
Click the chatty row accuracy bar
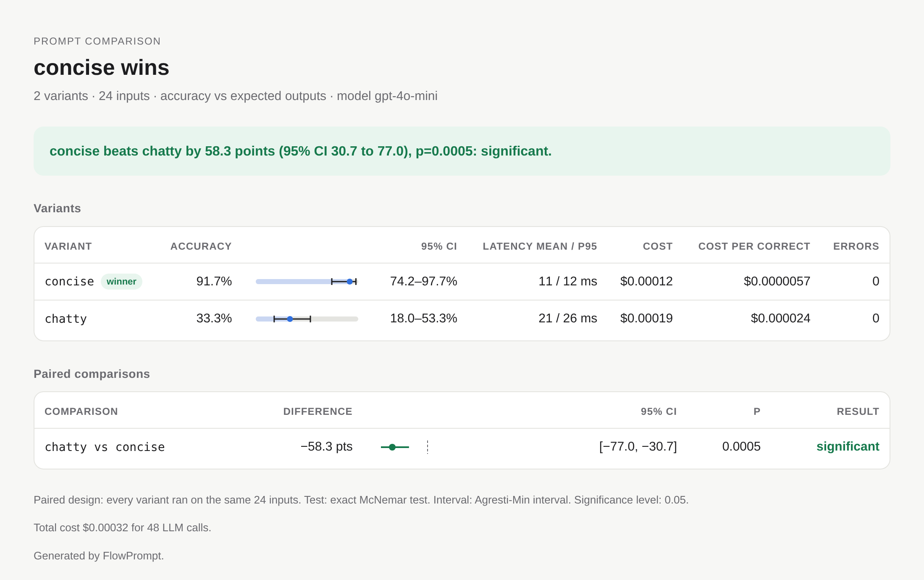point(307,319)
